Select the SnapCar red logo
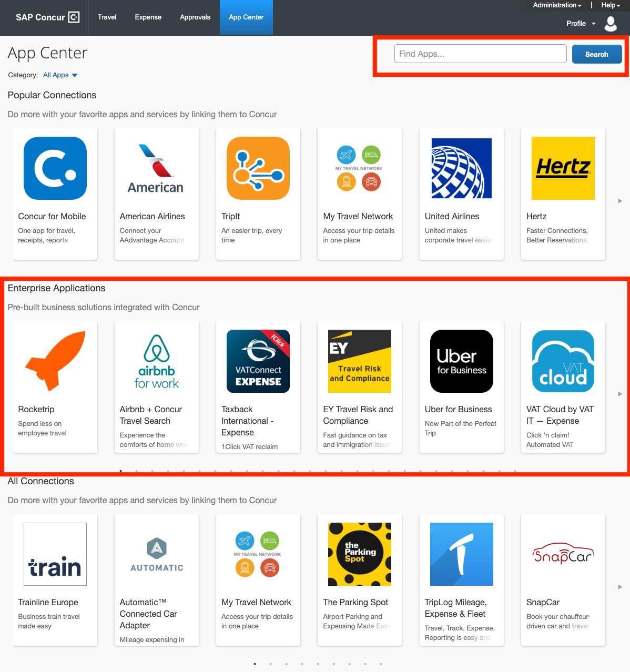The height and width of the screenshot is (672, 630). [563, 554]
